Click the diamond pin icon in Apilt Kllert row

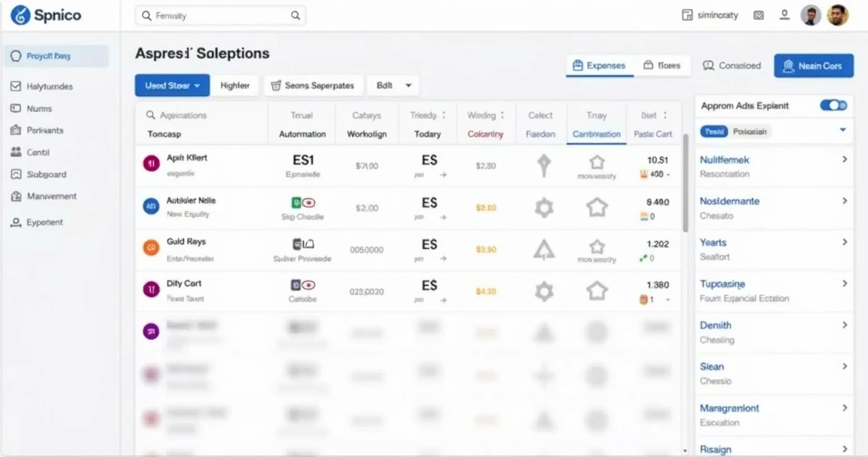[544, 165]
